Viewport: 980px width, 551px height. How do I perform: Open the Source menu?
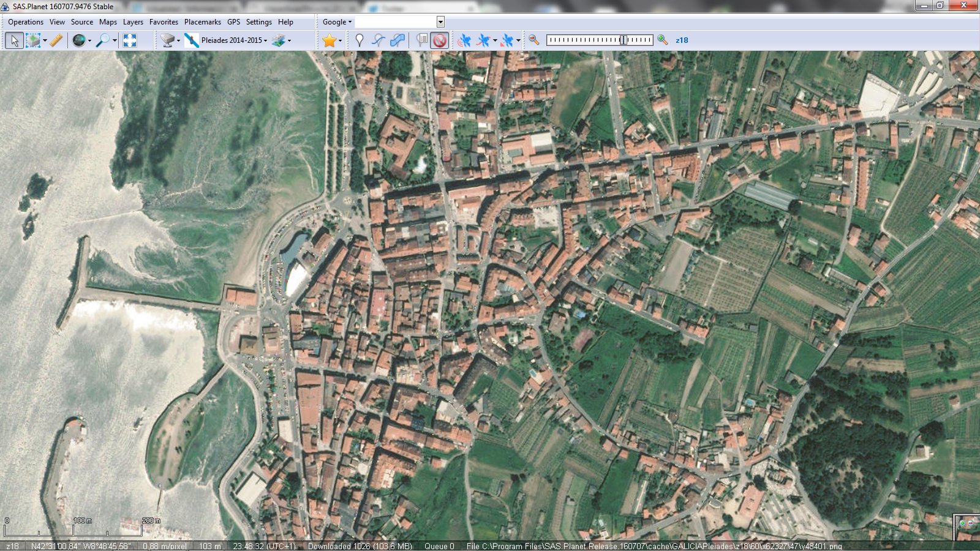coord(82,22)
